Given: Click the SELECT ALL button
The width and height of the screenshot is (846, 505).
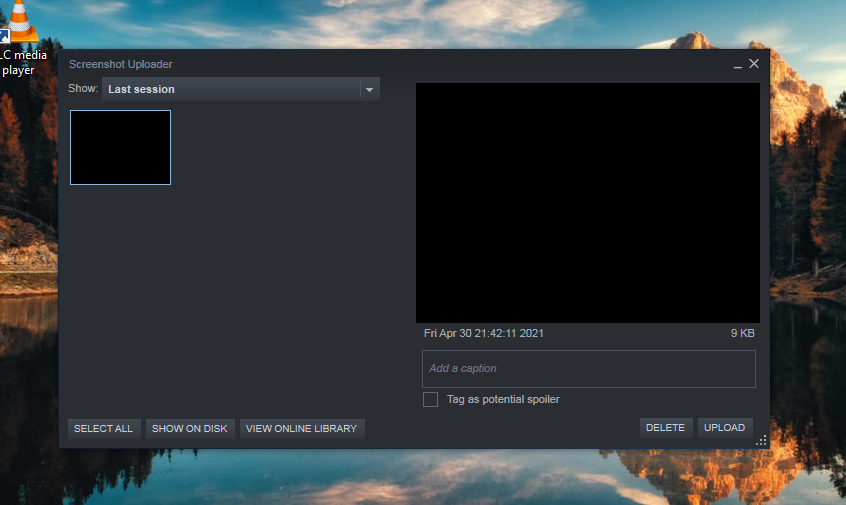Looking at the screenshot, I should [x=103, y=428].
